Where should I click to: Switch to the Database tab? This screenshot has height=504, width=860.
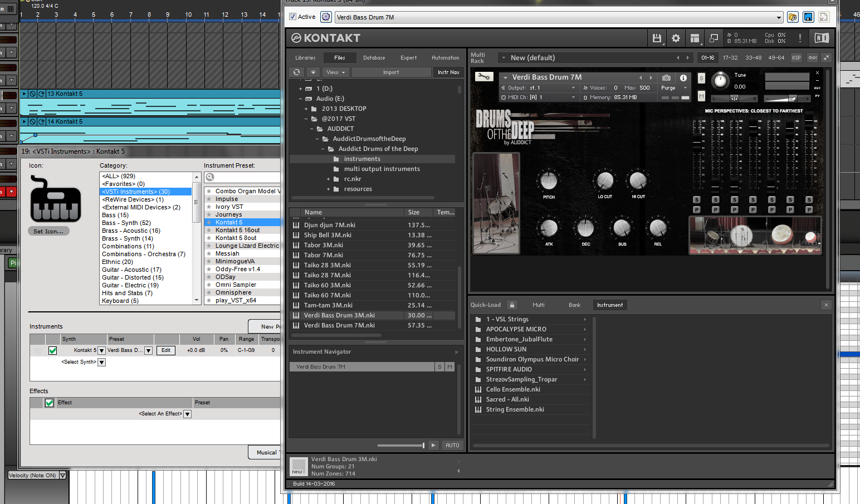[374, 57]
